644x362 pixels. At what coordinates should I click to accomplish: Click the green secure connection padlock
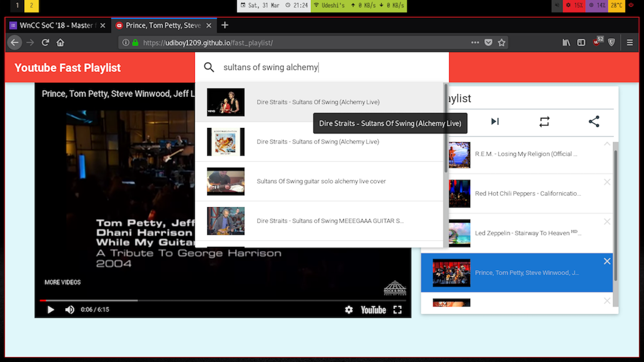coord(135,43)
